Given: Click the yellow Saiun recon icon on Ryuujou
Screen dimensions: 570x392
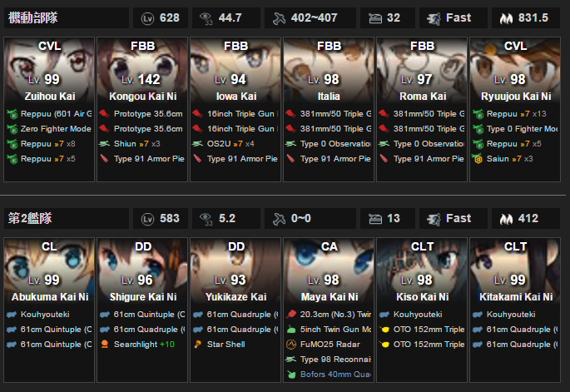Looking at the screenshot, I should point(478,158).
